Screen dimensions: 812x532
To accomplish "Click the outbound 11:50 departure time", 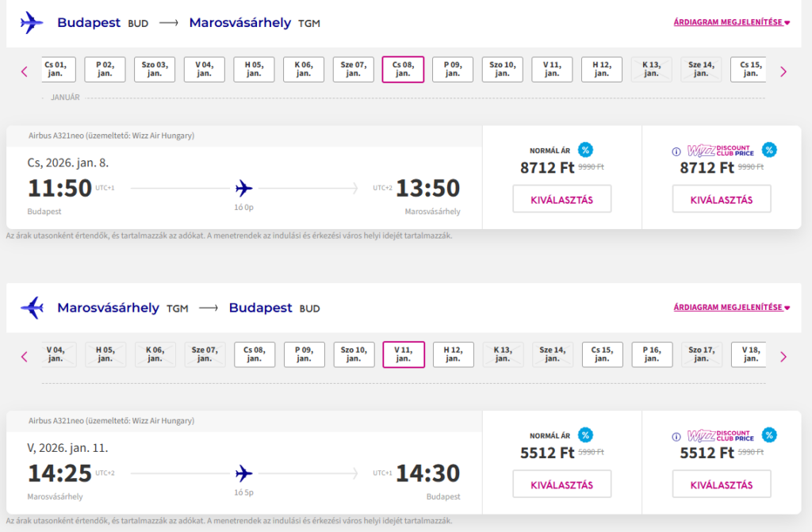I will [60, 189].
